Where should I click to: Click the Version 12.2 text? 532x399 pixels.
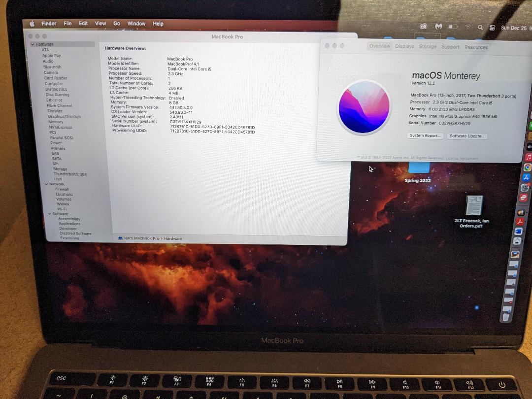423,83
